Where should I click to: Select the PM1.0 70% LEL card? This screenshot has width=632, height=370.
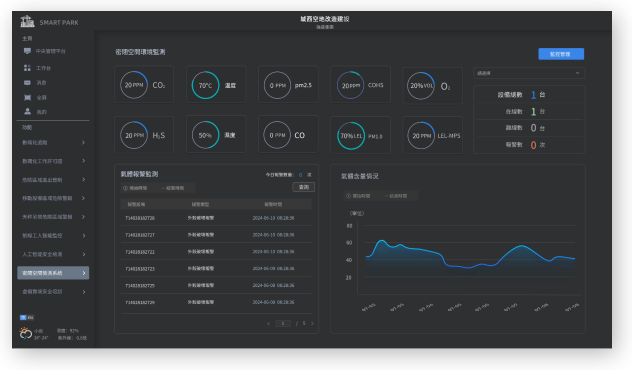[360, 135]
